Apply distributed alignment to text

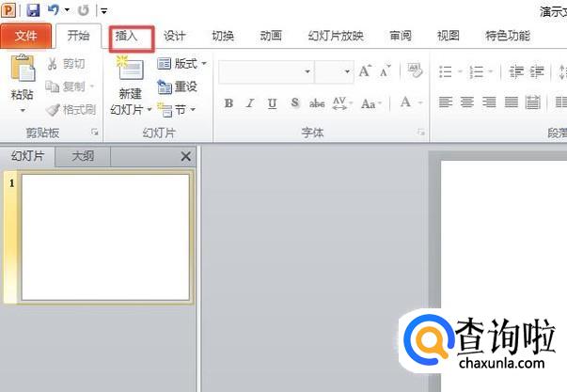533,102
